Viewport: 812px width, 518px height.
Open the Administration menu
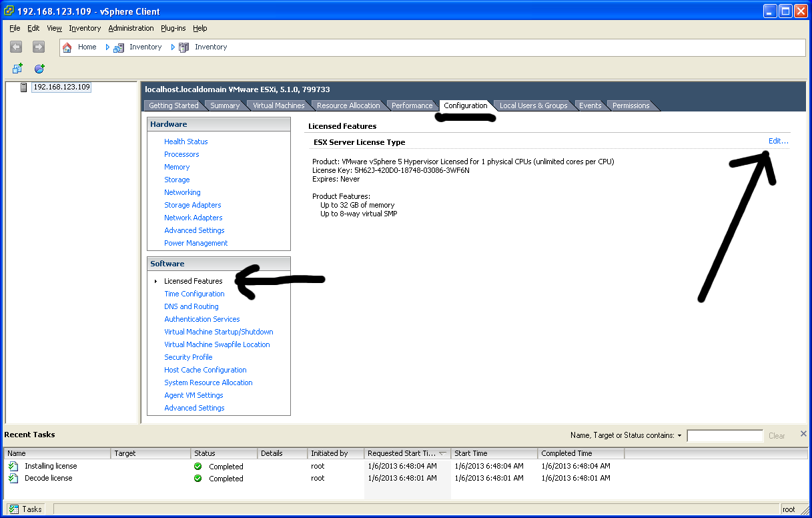(131, 28)
